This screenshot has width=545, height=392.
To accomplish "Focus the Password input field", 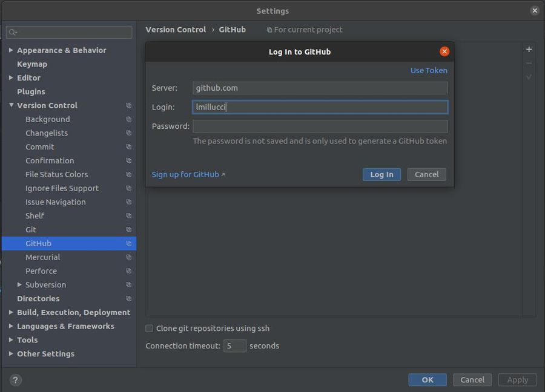I will click(x=320, y=126).
